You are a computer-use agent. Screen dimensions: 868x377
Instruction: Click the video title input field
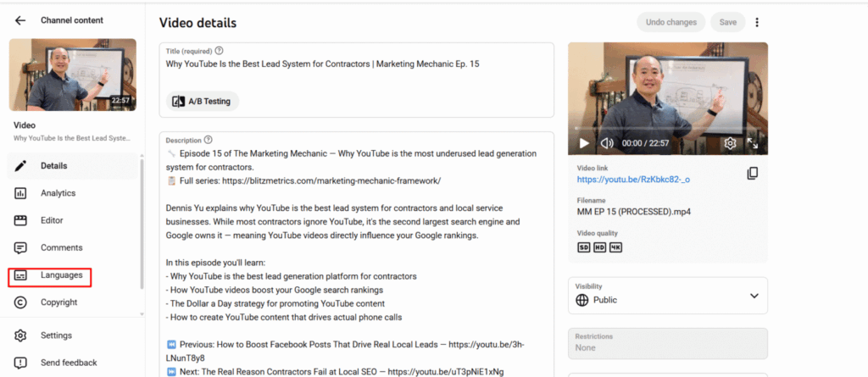pyautogui.click(x=356, y=64)
